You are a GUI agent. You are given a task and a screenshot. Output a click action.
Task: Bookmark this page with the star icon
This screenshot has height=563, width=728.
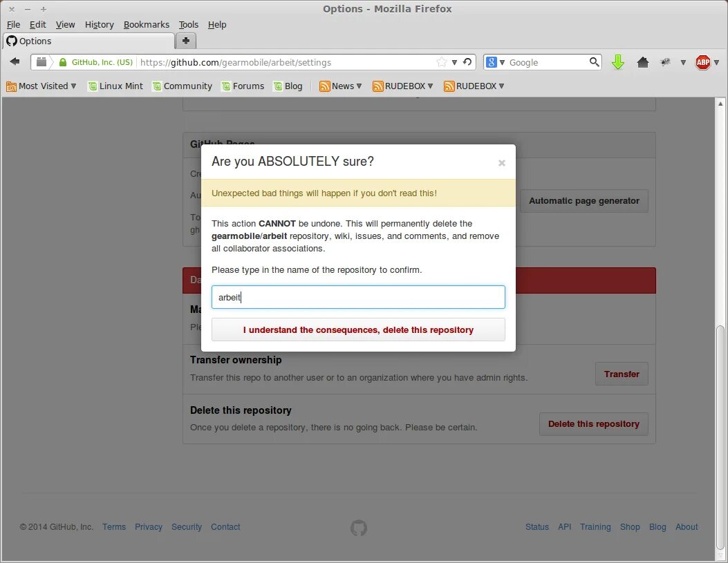pos(442,62)
